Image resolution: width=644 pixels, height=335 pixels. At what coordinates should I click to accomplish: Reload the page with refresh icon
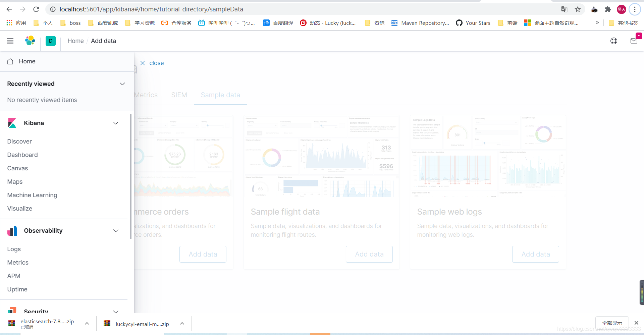tap(36, 9)
